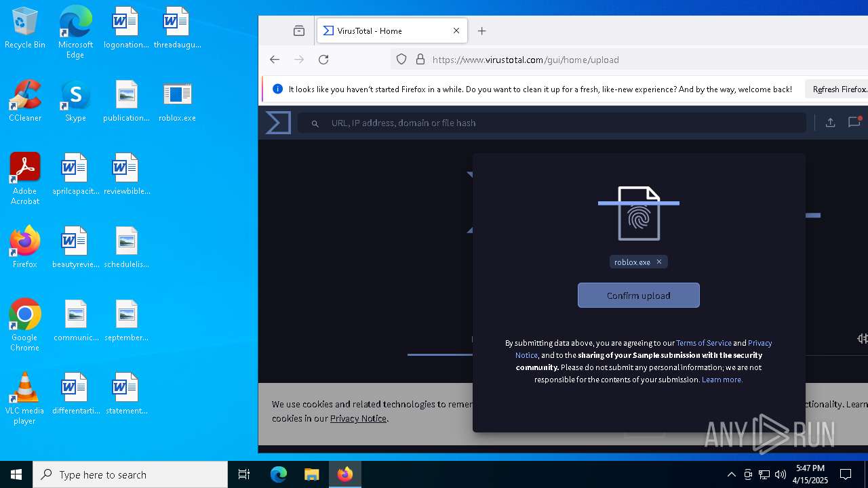Select the publication image file
868x488 pixels.
126,102
